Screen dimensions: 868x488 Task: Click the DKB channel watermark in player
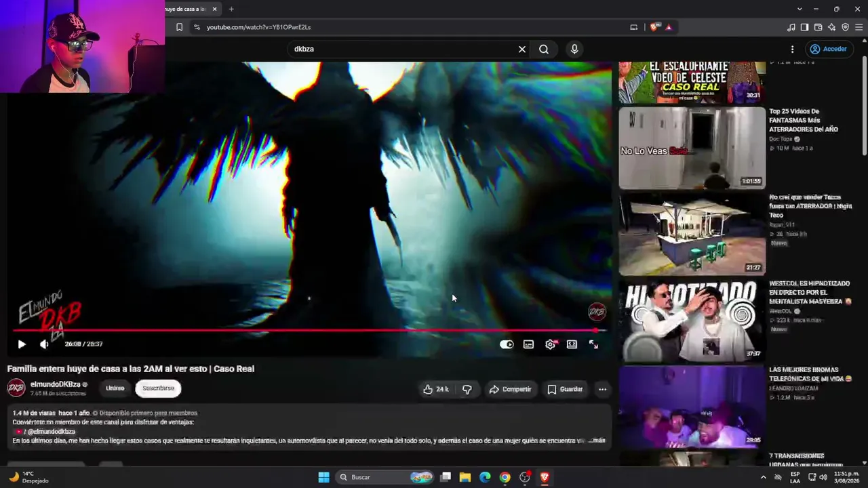tap(597, 312)
